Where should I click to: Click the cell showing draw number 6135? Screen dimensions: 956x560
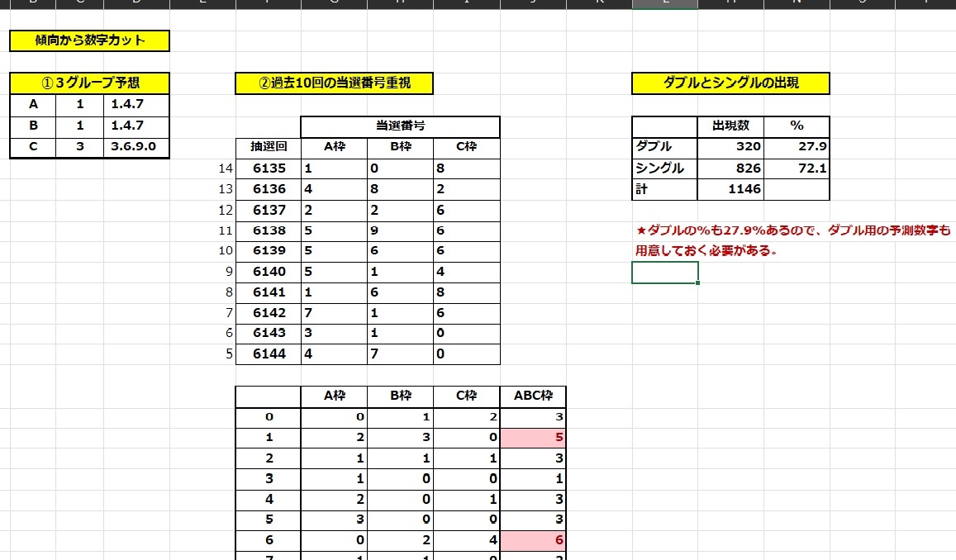(x=267, y=168)
